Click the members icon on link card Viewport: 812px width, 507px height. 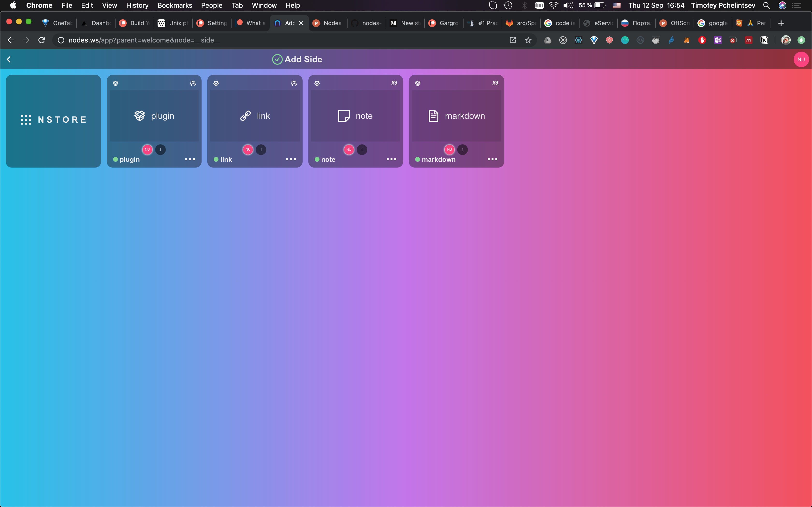click(294, 83)
